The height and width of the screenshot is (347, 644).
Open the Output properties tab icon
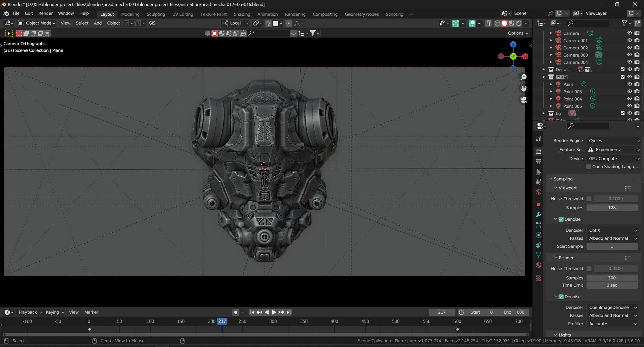(x=539, y=162)
